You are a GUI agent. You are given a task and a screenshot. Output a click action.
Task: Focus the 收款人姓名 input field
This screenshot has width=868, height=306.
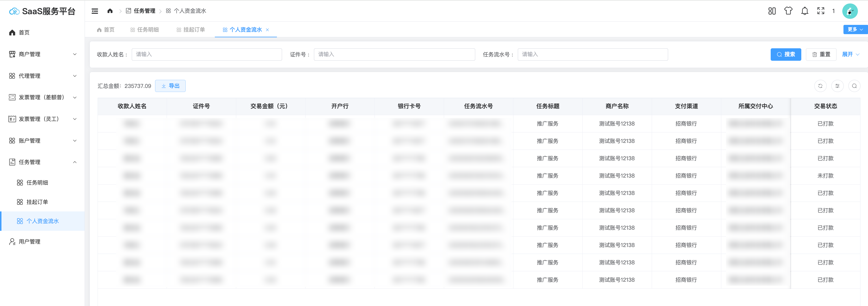206,54
